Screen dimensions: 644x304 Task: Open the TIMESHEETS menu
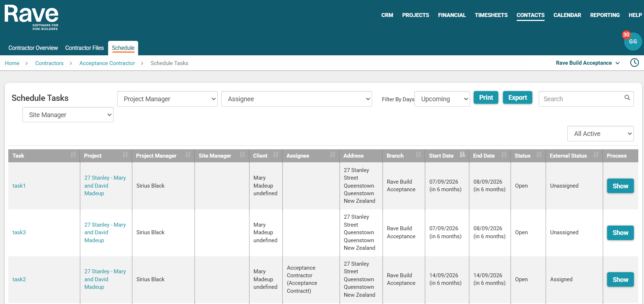click(x=491, y=15)
